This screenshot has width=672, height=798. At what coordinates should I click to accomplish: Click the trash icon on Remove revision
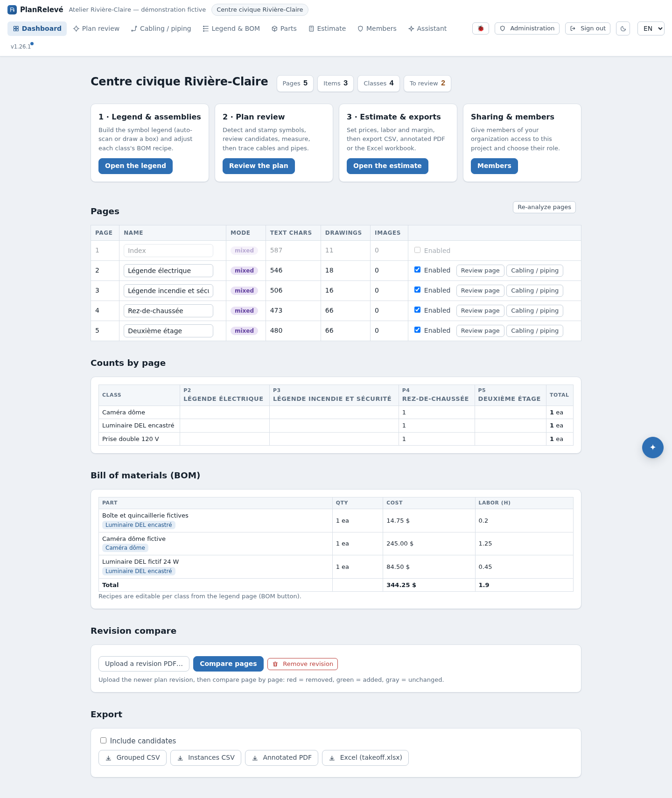click(x=275, y=664)
